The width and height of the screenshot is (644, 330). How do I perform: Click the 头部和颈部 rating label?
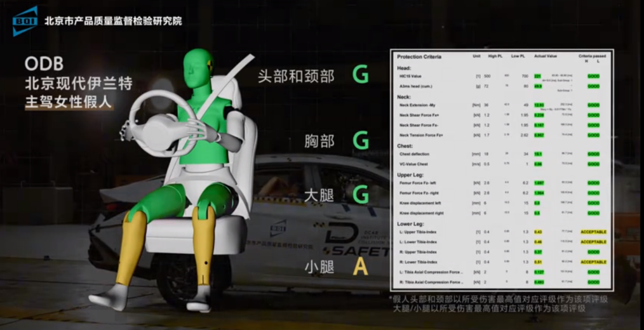[x=296, y=76]
